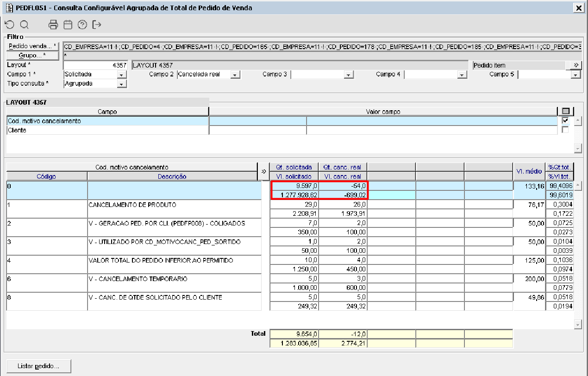The image size is (588, 376).
Task: Click the percentage value 99,4096
Action: 560,186
